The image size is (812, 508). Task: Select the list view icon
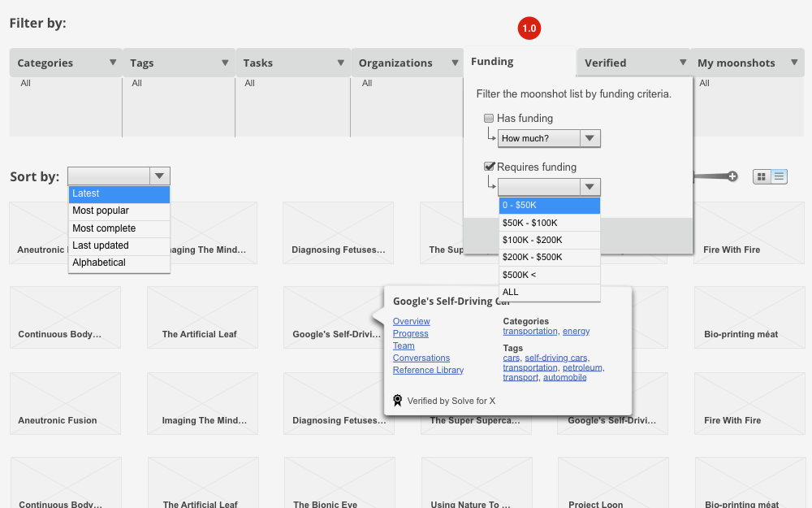pos(778,176)
